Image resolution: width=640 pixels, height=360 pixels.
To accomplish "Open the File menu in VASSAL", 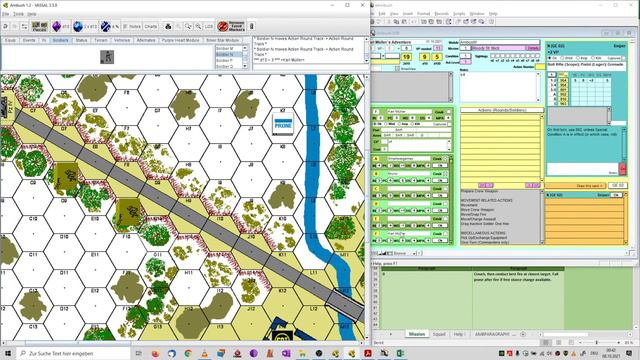I will point(5,14).
